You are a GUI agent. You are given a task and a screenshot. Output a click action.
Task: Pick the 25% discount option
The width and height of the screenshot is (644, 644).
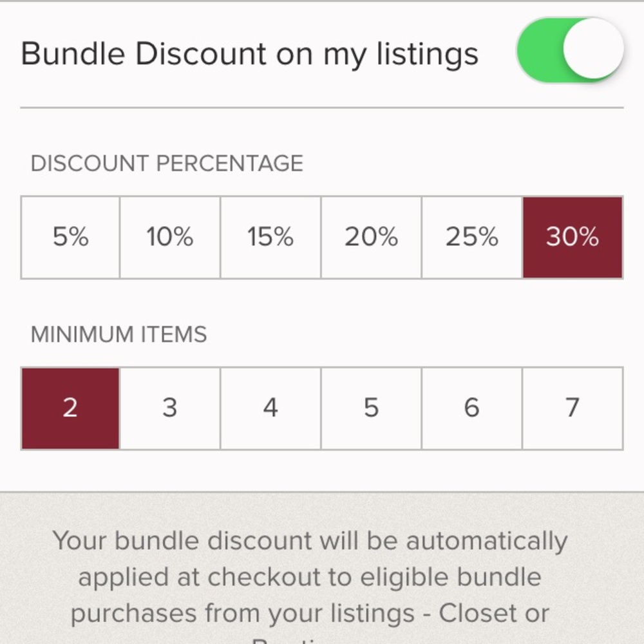click(x=471, y=236)
